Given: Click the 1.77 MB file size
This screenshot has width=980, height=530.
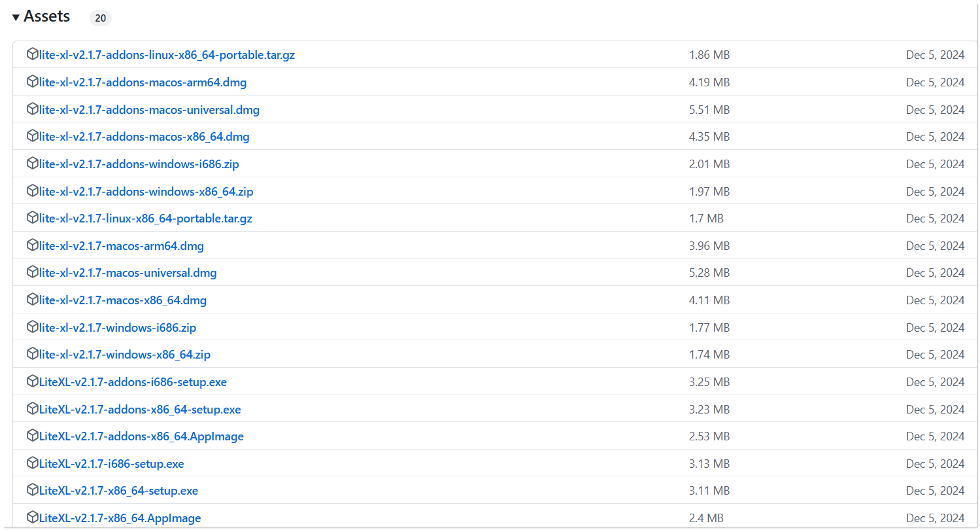Looking at the screenshot, I should point(709,328).
